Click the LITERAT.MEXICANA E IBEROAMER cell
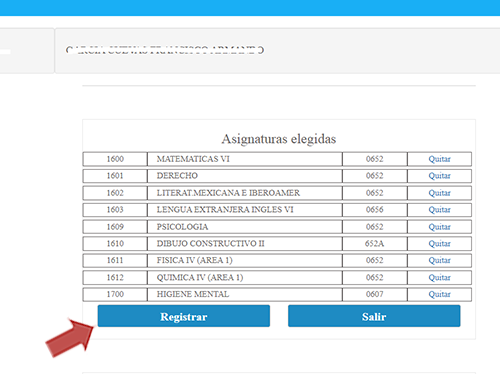 point(245,193)
